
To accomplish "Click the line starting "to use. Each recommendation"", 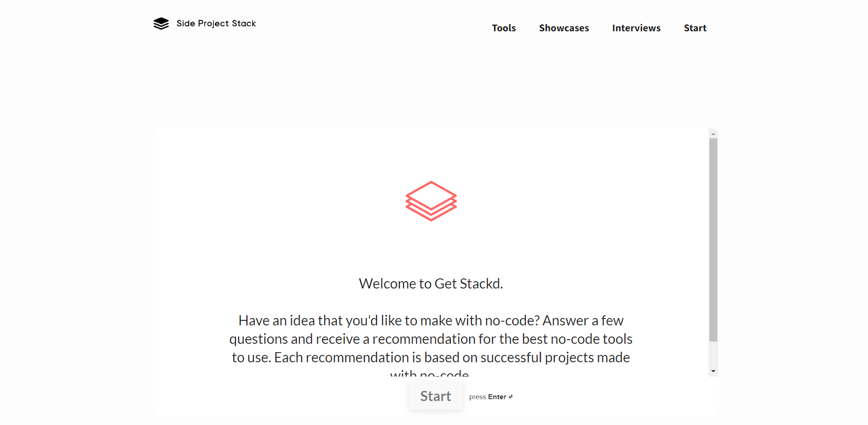I will point(431,358).
